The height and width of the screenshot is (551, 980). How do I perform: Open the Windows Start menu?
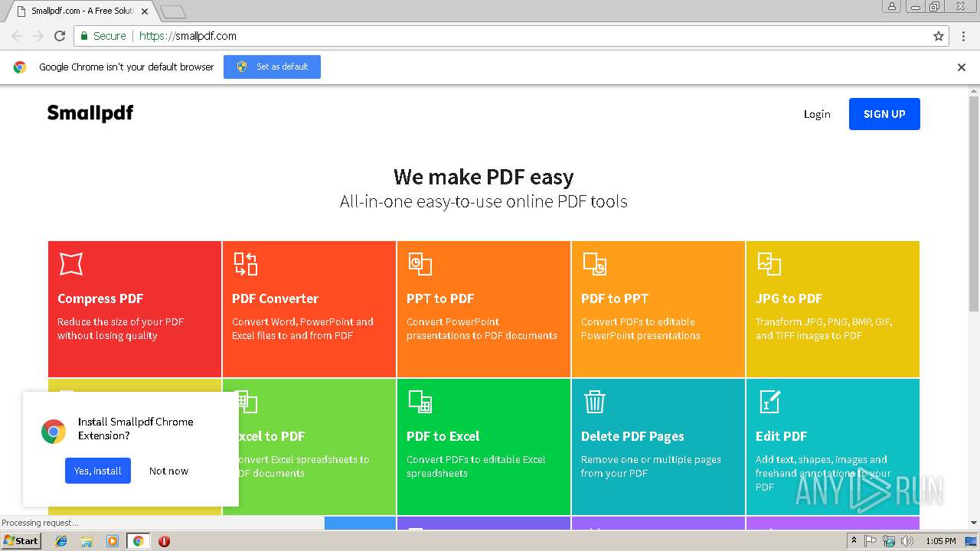pyautogui.click(x=21, y=541)
